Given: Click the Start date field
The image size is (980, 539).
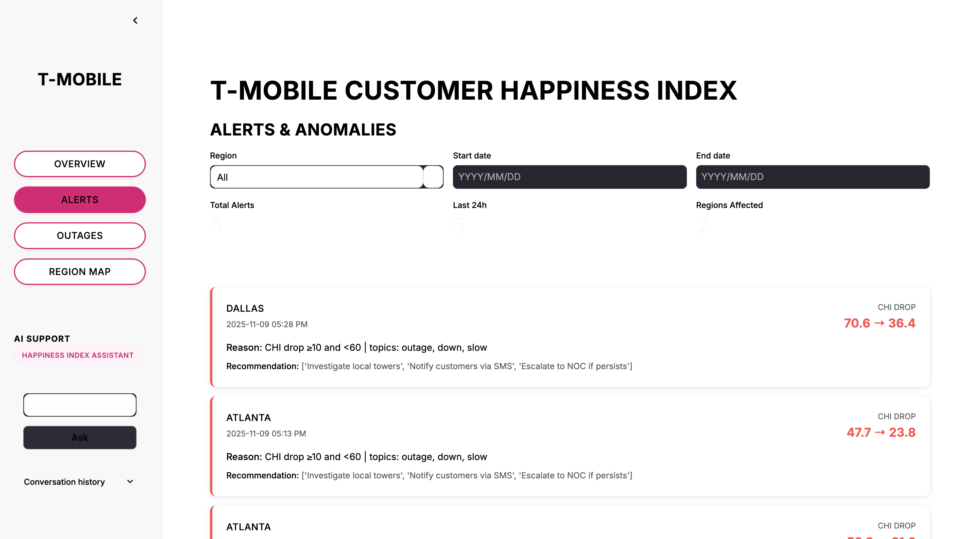Looking at the screenshot, I should [570, 177].
